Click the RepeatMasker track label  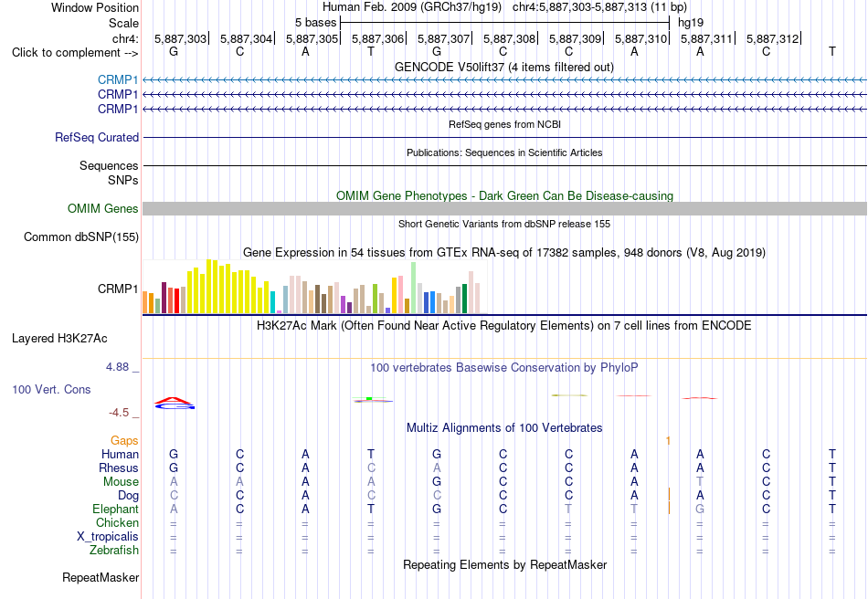[101, 577]
